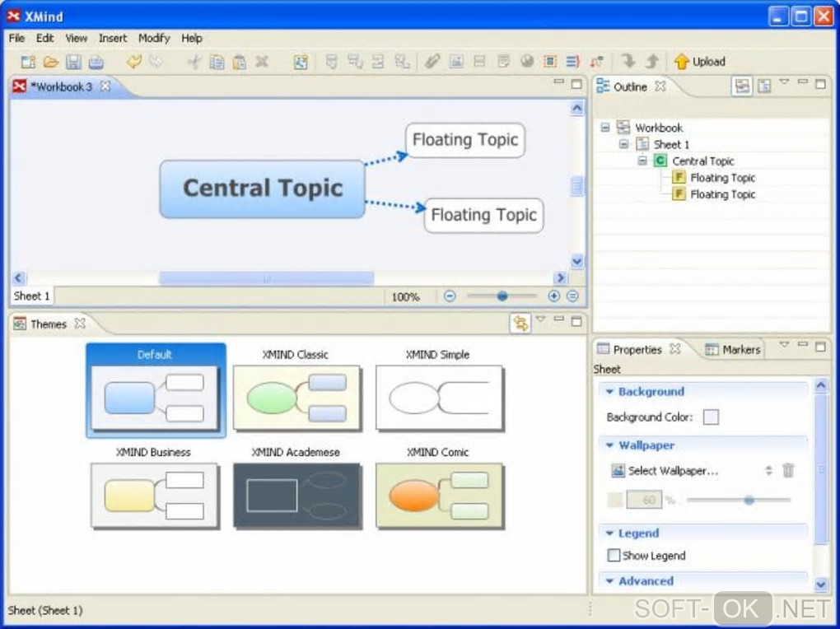This screenshot has height=629, width=840.
Task: Click the summary bracket toolbar icon
Action: coord(572,62)
